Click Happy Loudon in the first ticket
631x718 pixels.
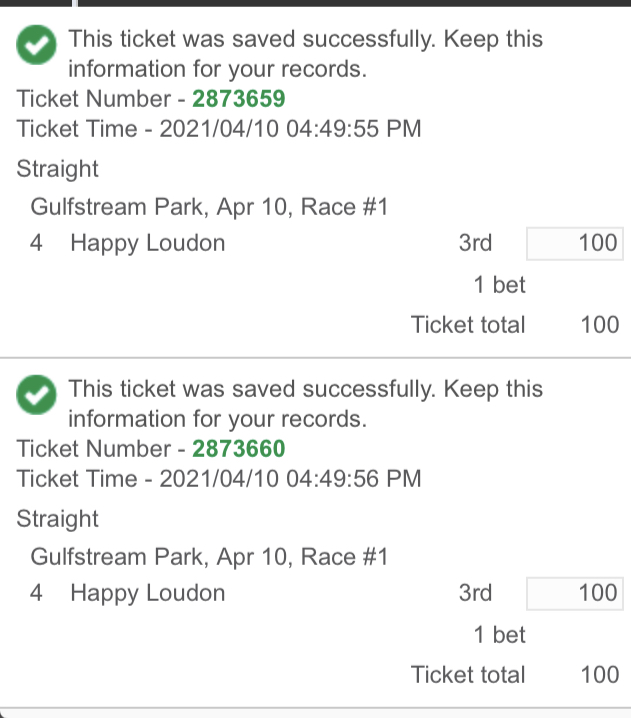pos(147,243)
